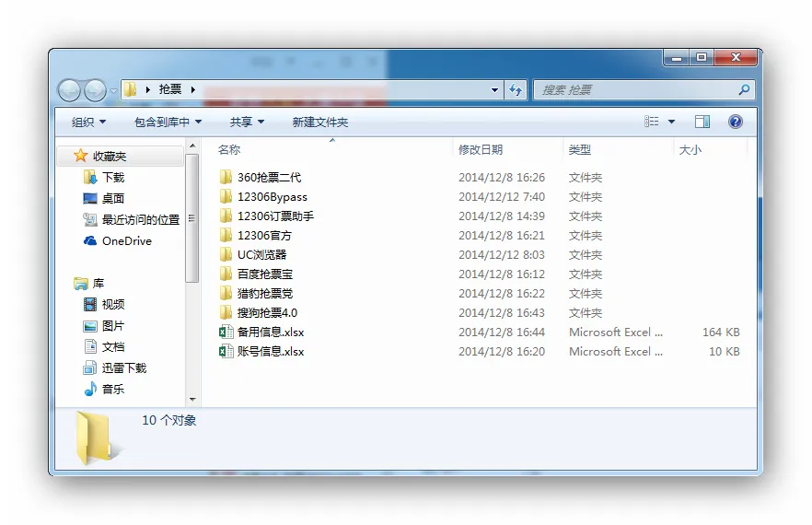Open 视频 library
812x525 pixels.
[113, 304]
